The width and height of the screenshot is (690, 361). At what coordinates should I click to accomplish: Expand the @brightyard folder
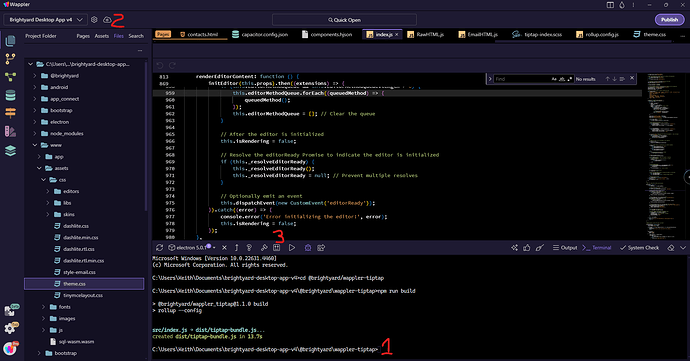35,76
